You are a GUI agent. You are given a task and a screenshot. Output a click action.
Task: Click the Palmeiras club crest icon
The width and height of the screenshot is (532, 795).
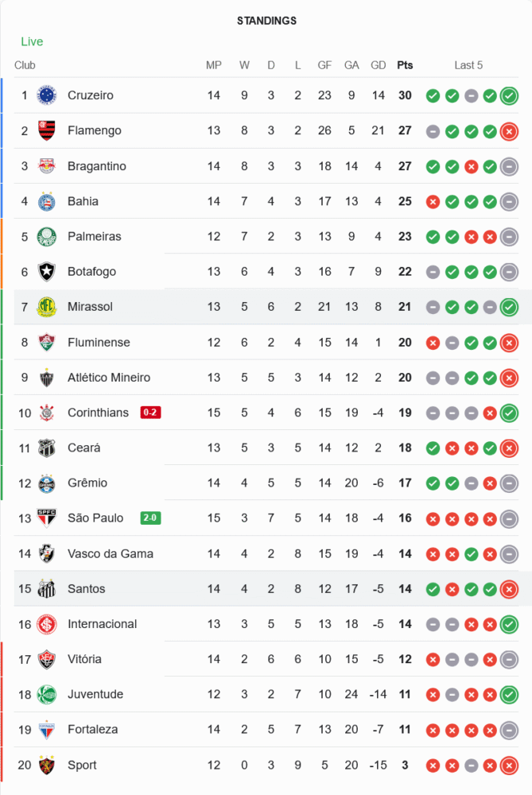(47, 236)
